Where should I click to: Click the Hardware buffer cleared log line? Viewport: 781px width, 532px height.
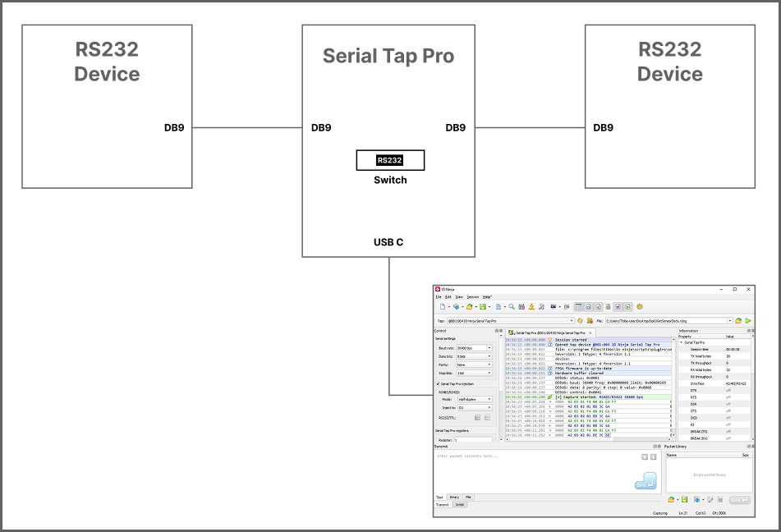click(x=588, y=373)
